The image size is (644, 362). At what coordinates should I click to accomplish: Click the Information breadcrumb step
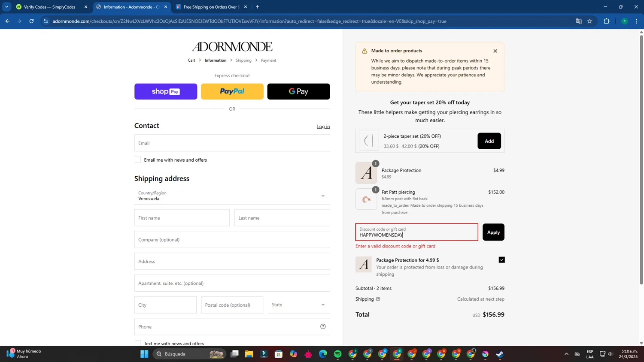(x=216, y=60)
